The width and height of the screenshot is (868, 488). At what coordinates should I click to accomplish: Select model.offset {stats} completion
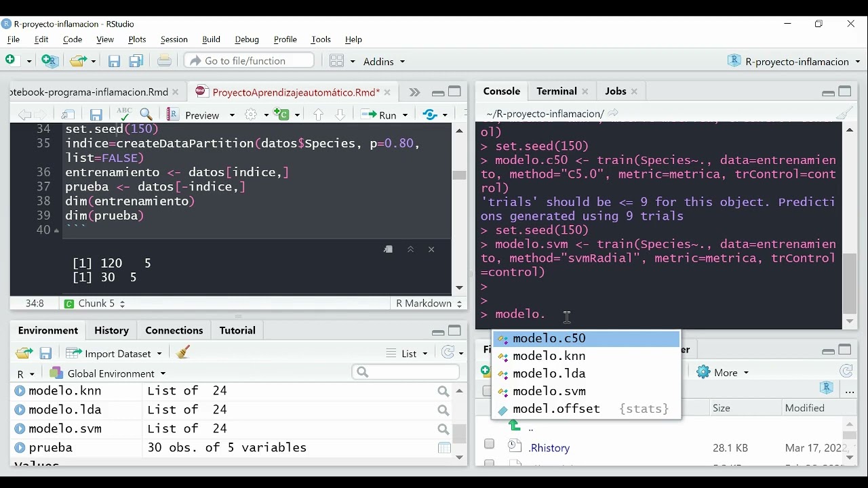pos(586,409)
